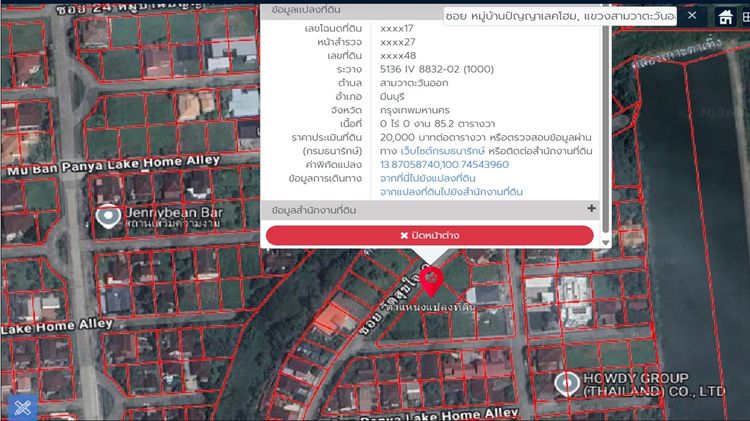
Task: Click the home icon in top bar
Action: [x=726, y=16]
